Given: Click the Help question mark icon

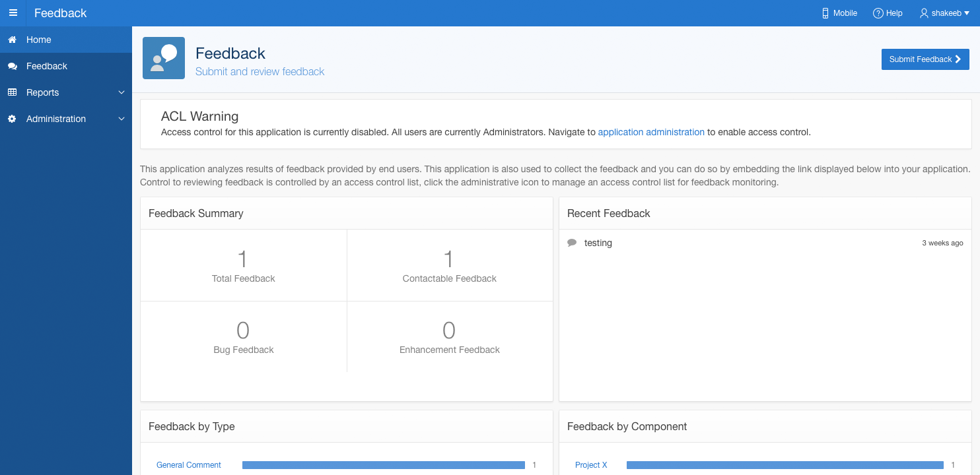Looking at the screenshot, I should click(878, 13).
